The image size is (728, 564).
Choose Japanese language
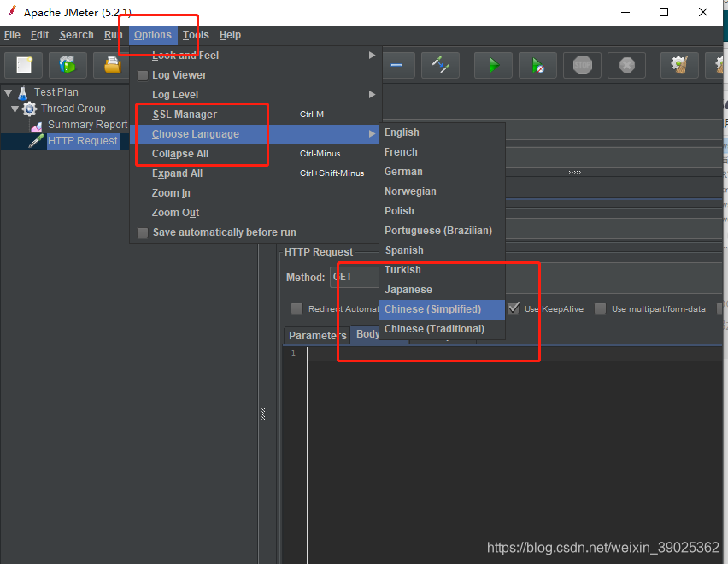(x=442, y=290)
